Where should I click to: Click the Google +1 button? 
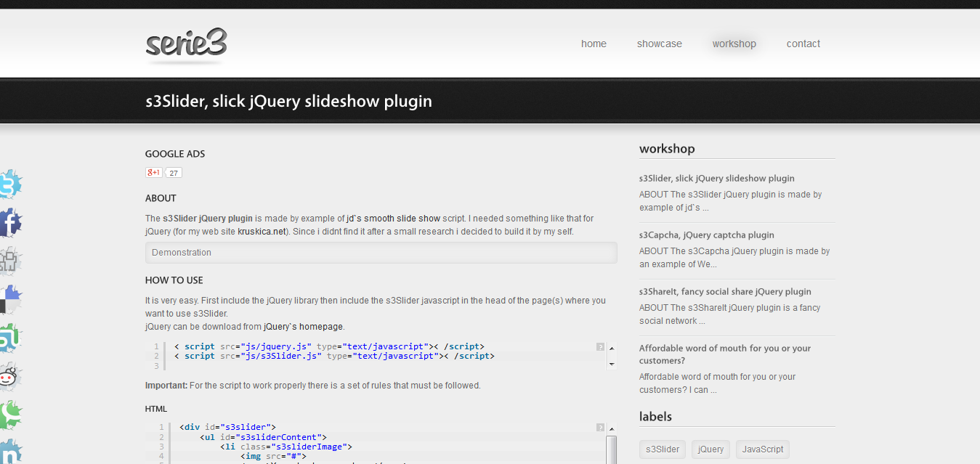[x=153, y=172]
